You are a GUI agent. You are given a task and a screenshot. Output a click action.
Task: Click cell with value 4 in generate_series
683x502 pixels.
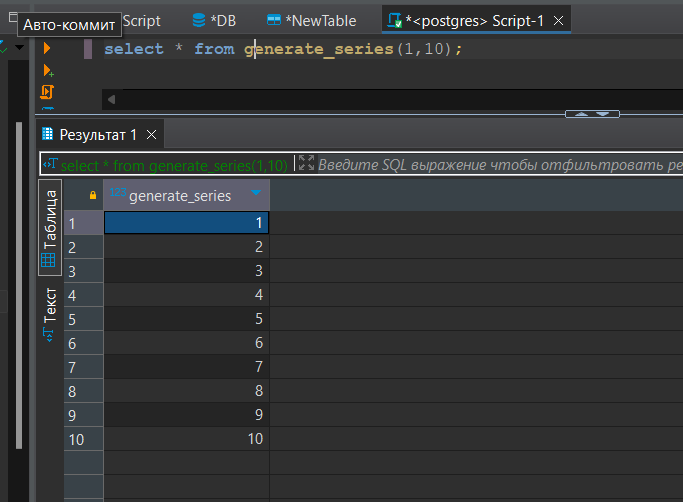[x=186, y=295]
